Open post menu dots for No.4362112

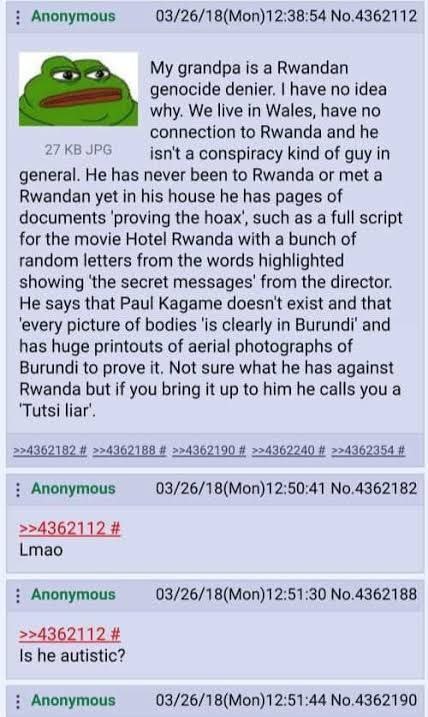click(x=17, y=17)
